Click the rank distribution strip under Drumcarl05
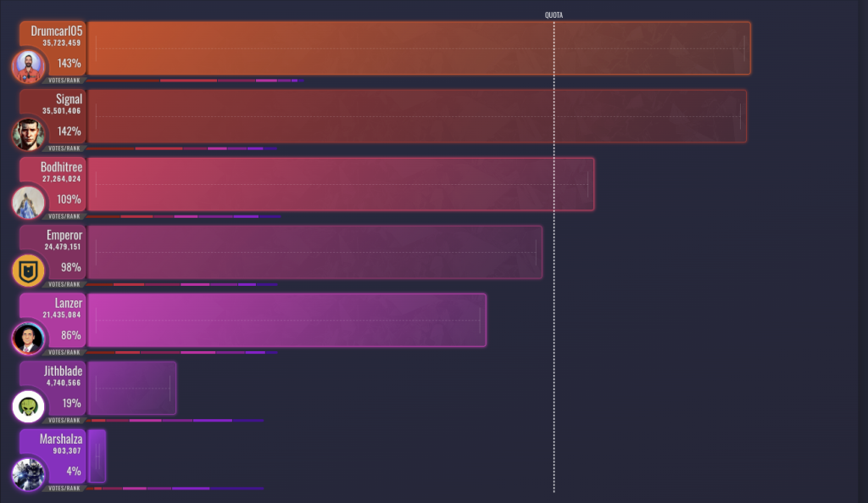868x503 pixels. [192, 81]
